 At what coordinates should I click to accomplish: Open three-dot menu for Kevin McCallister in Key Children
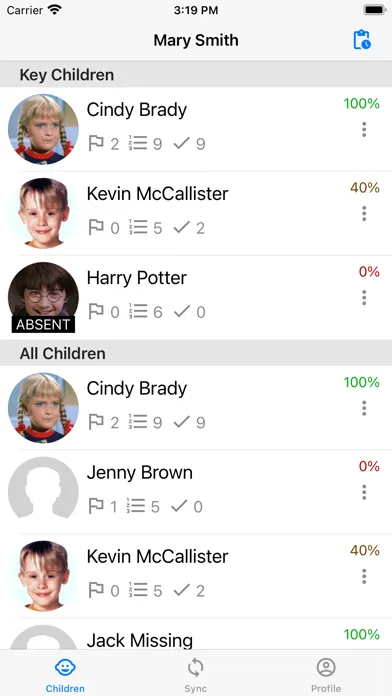pyautogui.click(x=364, y=214)
